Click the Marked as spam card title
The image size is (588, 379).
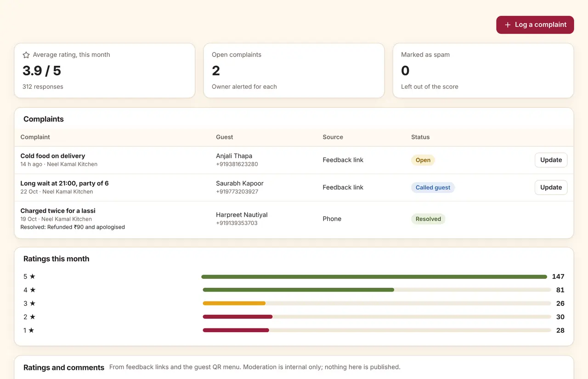pyautogui.click(x=425, y=55)
